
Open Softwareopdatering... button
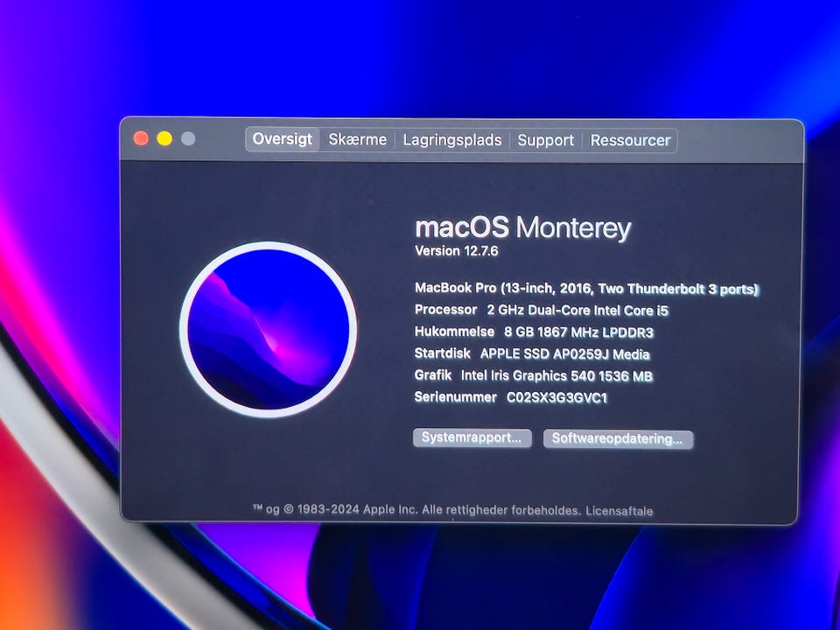pyautogui.click(x=618, y=438)
